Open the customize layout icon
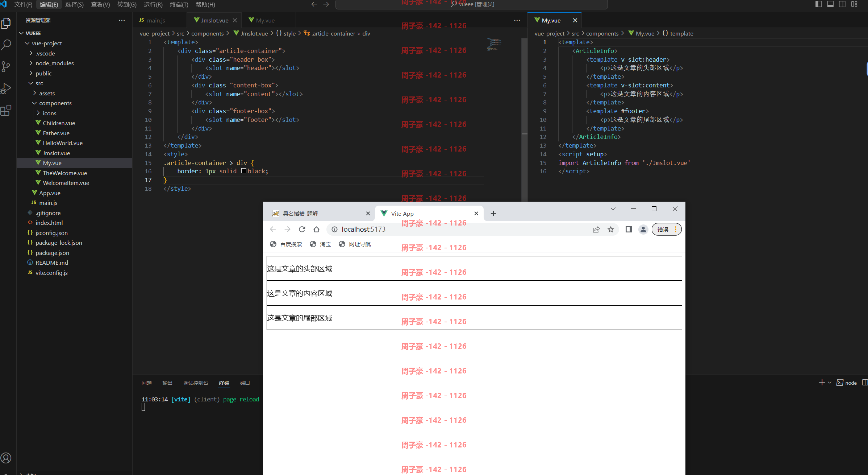Screen dimensions: 868x475 (854, 4)
